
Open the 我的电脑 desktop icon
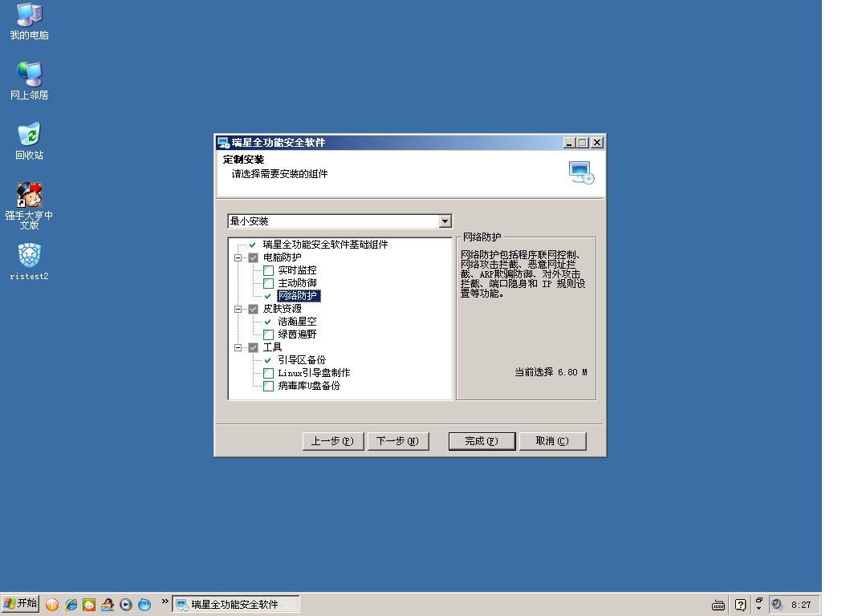pos(30,22)
